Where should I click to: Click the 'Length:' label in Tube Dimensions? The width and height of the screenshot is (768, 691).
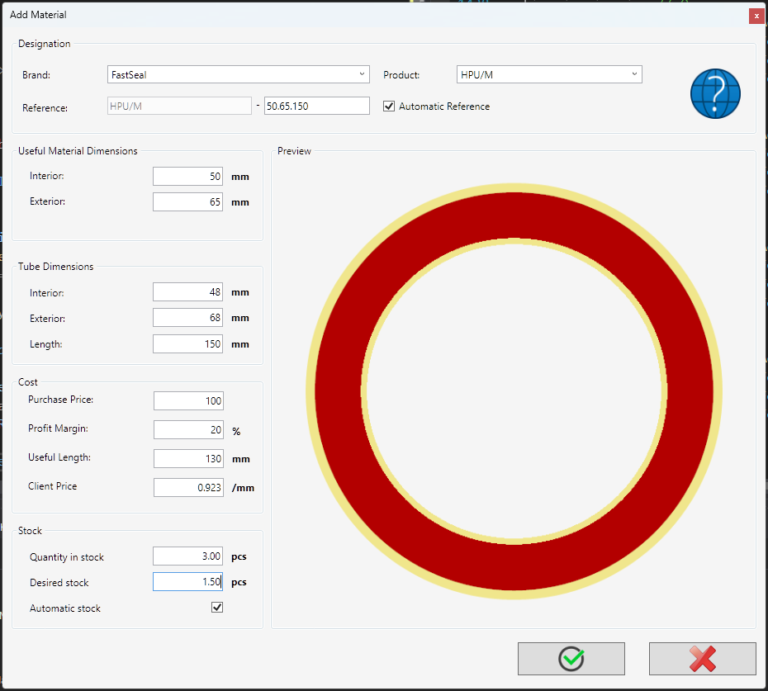click(x=46, y=344)
